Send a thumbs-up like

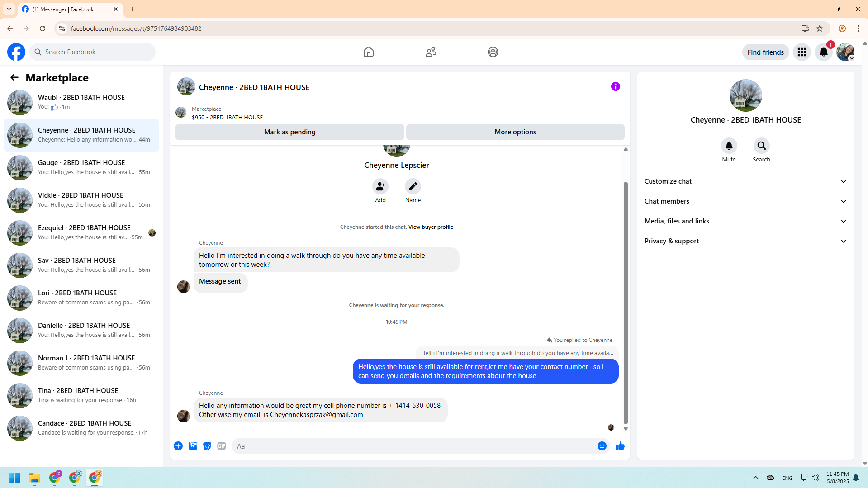point(620,446)
